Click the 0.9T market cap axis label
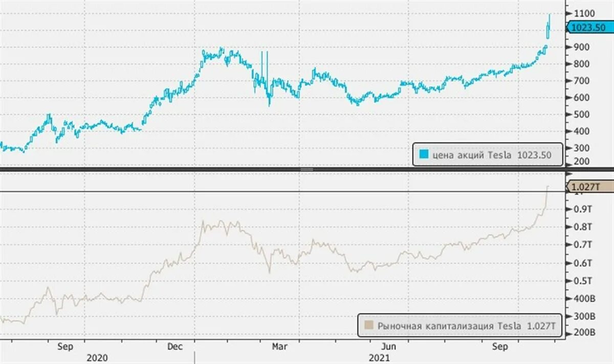This screenshot has width=614, height=364. (x=582, y=209)
